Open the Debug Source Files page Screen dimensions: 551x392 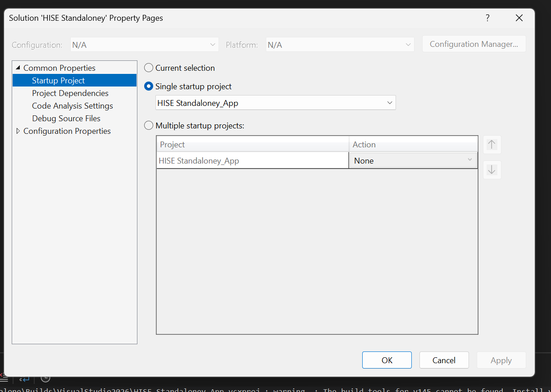point(66,119)
